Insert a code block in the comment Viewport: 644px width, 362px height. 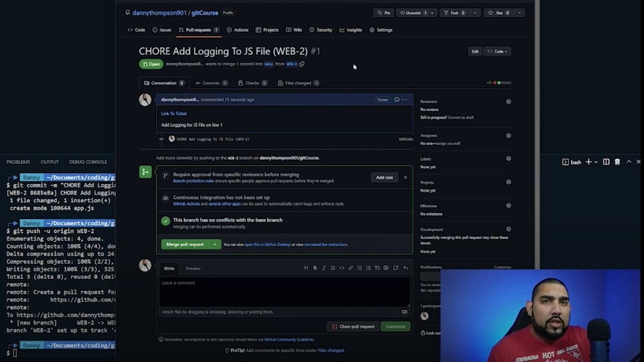click(x=342, y=268)
